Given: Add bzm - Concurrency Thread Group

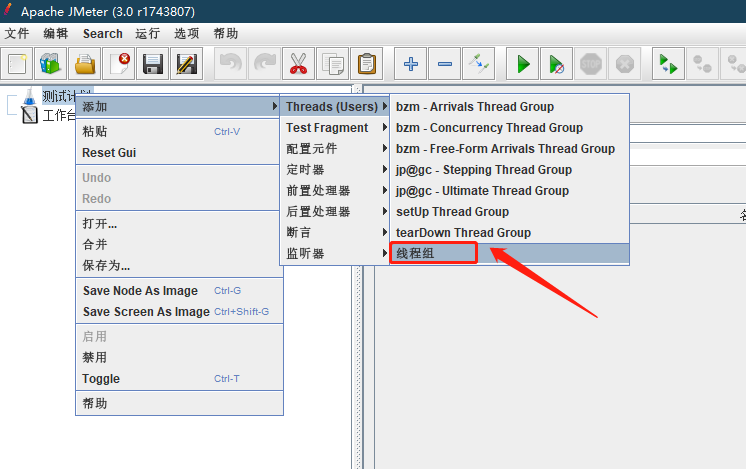Looking at the screenshot, I should coord(510,127).
